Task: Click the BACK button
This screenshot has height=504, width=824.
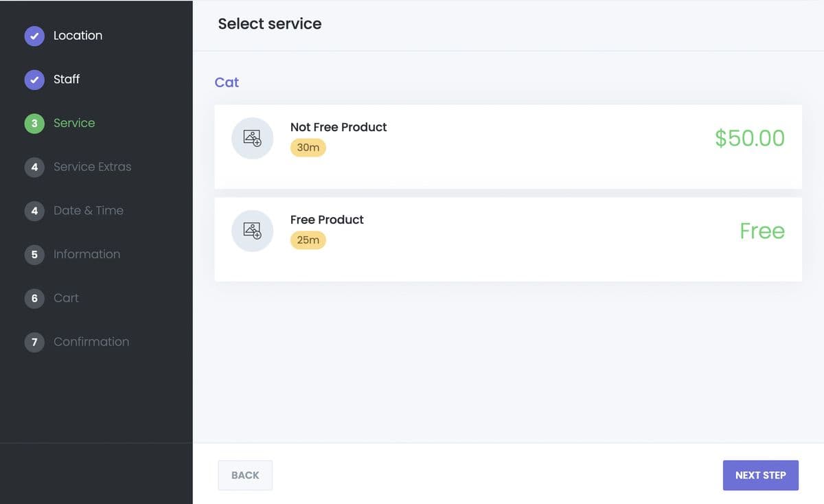Action: (245, 475)
